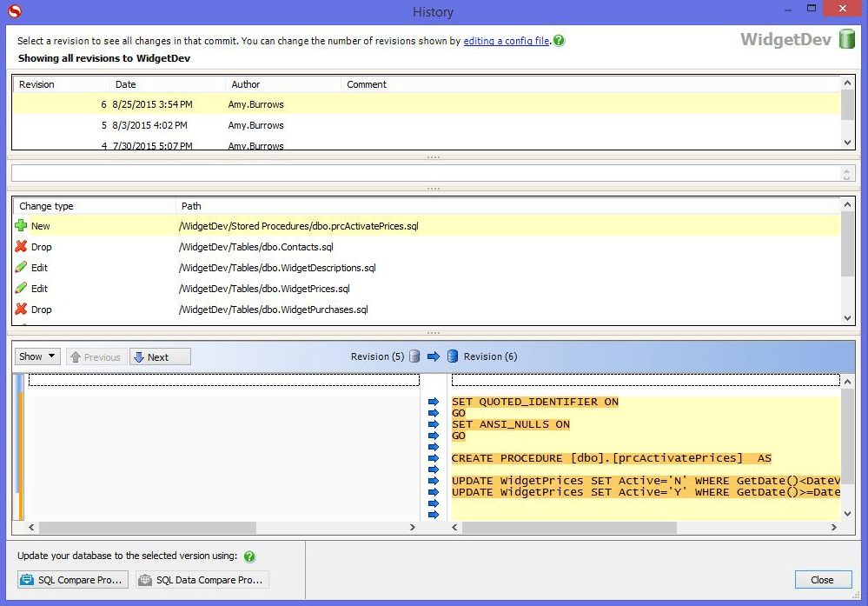Select path /WidgetDev/Tables/dbo.WidgetPrices.sql
The image size is (868, 606).
coord(264,289)
